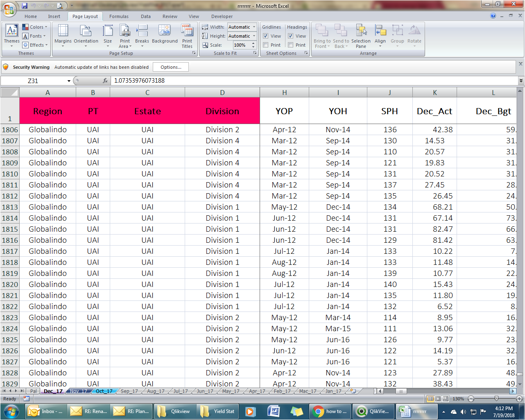Switch to the Formulas ribbon tab
This screenshot has height=420, width=525.
pos(119,16)
